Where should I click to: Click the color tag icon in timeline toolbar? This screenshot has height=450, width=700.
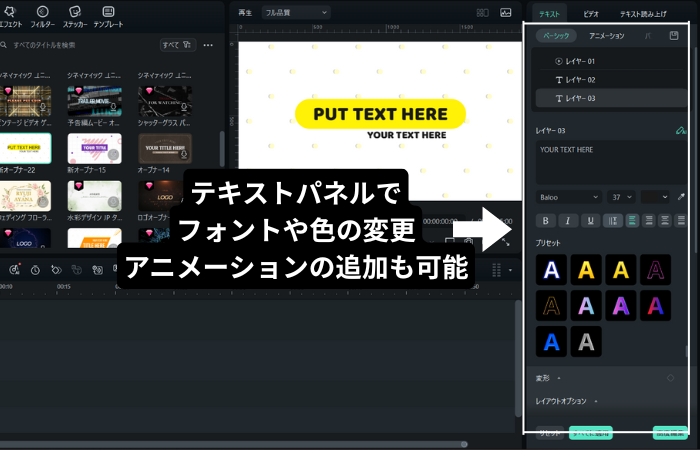[56, 270]
